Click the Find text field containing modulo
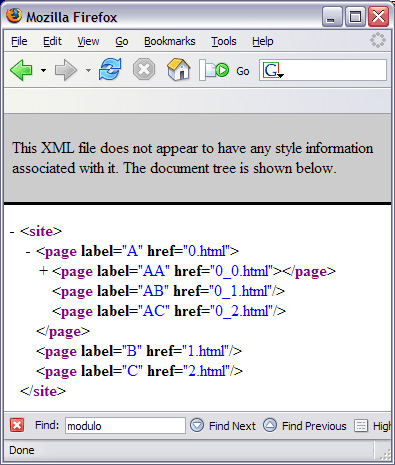The image size is (395, 465). [x=125, y=426]
